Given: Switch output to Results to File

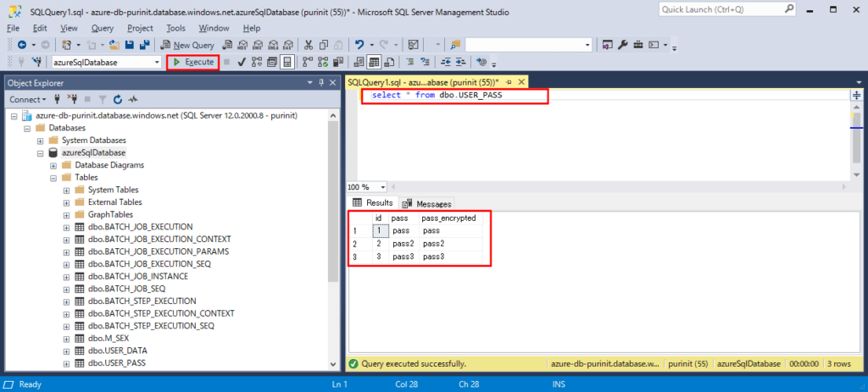Looking at the screenshot, I should tap(389, 62).
